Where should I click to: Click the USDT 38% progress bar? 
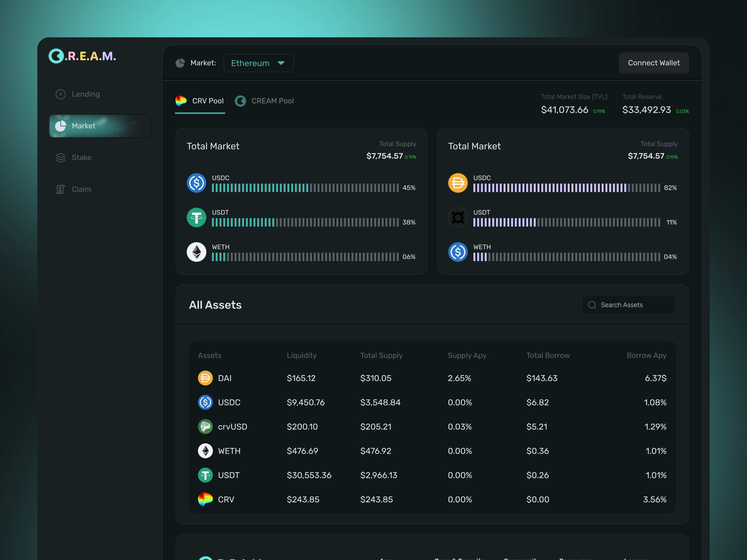point(305,222)
